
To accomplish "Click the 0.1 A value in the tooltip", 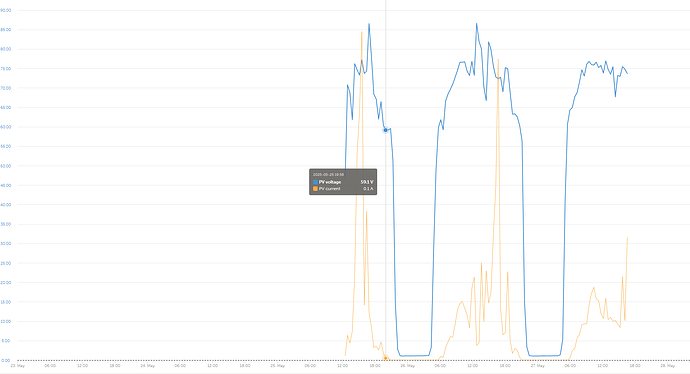I will point(368,189).
